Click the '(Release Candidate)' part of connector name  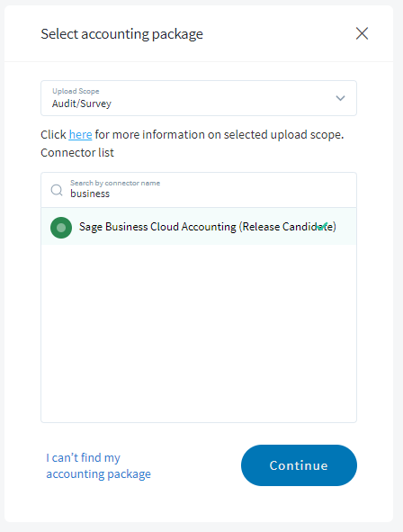coord(288,227)
